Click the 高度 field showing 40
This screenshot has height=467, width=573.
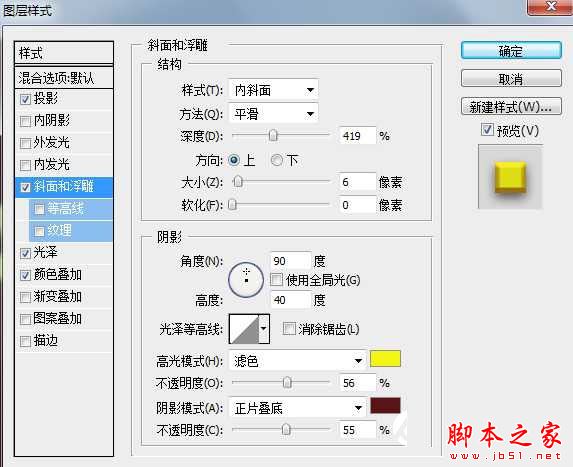pyautogui.click(x=290, y=300)
